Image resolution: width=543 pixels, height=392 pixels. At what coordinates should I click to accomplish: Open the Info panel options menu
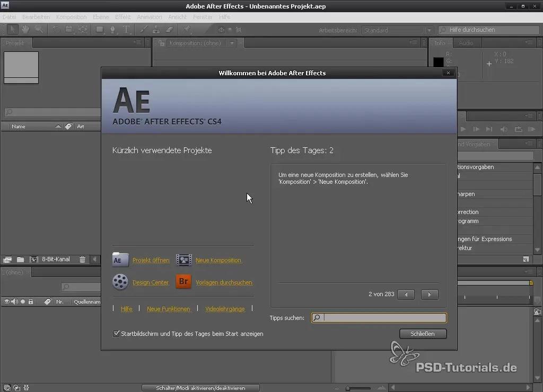point(529,42)
